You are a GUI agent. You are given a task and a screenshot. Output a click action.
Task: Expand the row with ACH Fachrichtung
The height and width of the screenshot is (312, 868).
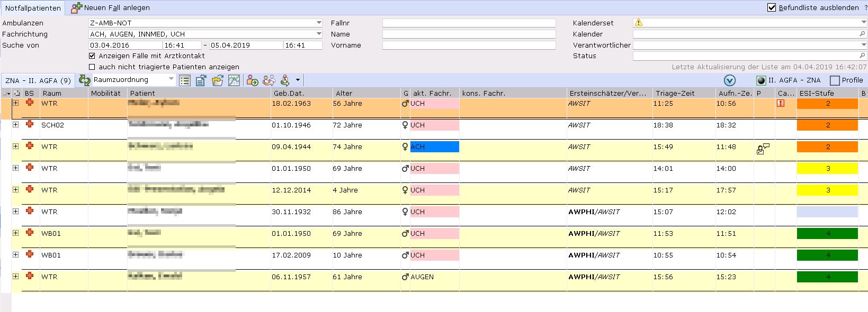pyautogui.click(x=15, y=146)
